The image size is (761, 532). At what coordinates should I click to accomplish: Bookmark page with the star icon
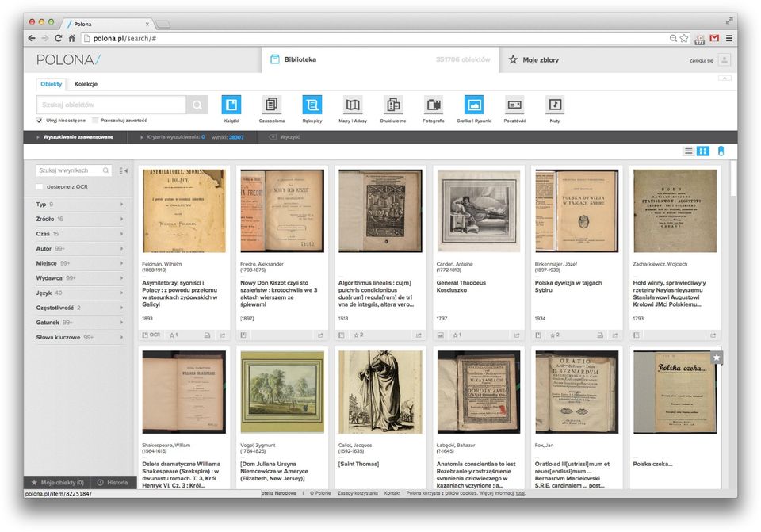[684, 38]
